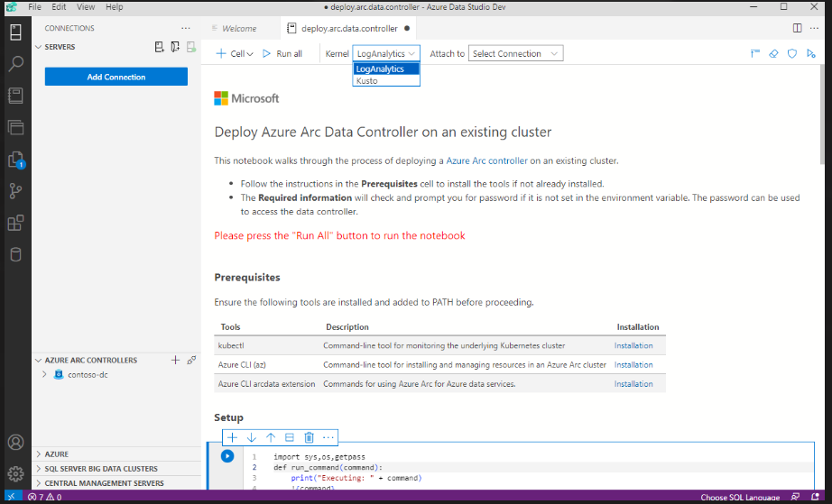Add new cell from cell toolbar plus
Image resolution: width=832 pixels, height=504 pixels.
point(233,438)
